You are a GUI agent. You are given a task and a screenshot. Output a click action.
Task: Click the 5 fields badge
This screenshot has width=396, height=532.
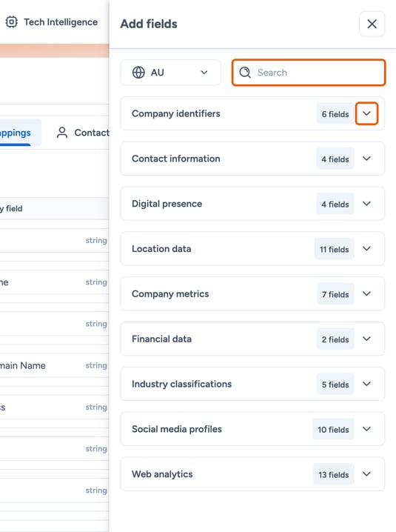[x=335, y=385]
